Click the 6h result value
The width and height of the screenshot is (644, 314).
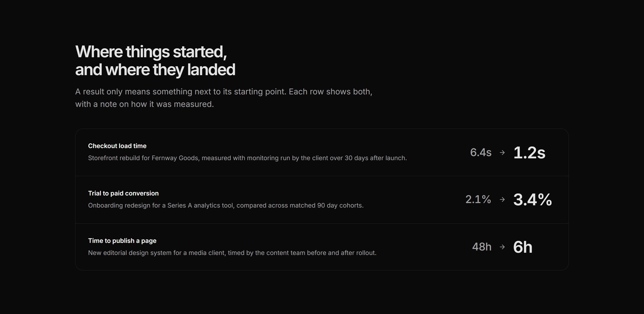(x=523, y=247)
